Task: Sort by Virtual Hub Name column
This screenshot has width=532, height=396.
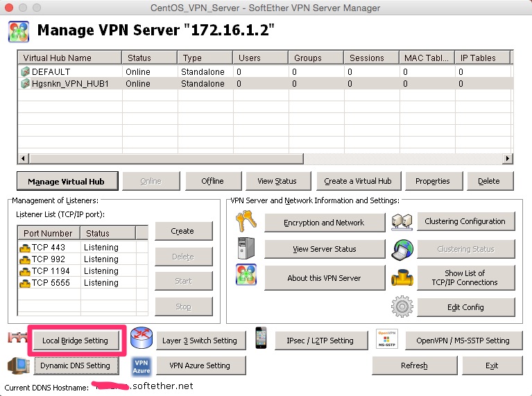Action: (x=69, y=58)
